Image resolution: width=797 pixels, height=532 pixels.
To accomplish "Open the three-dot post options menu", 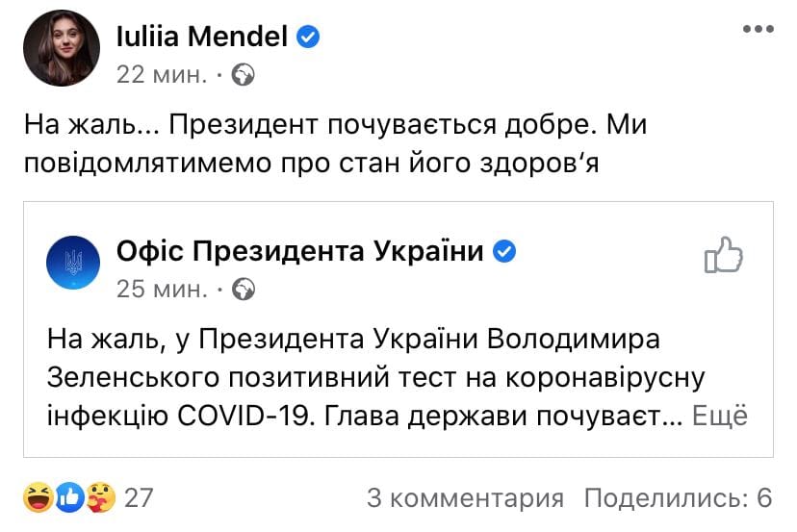I will pyautogui.click(x=757, y=30).
